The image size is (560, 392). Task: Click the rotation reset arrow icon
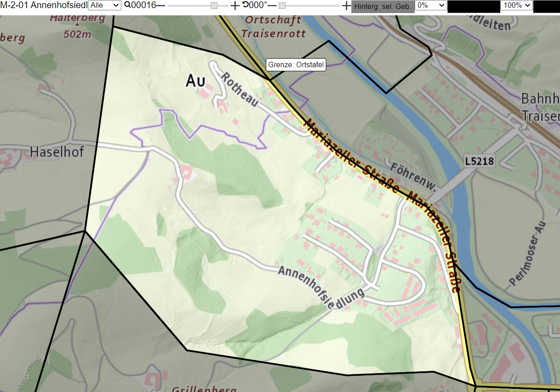[x=245, y=5]
